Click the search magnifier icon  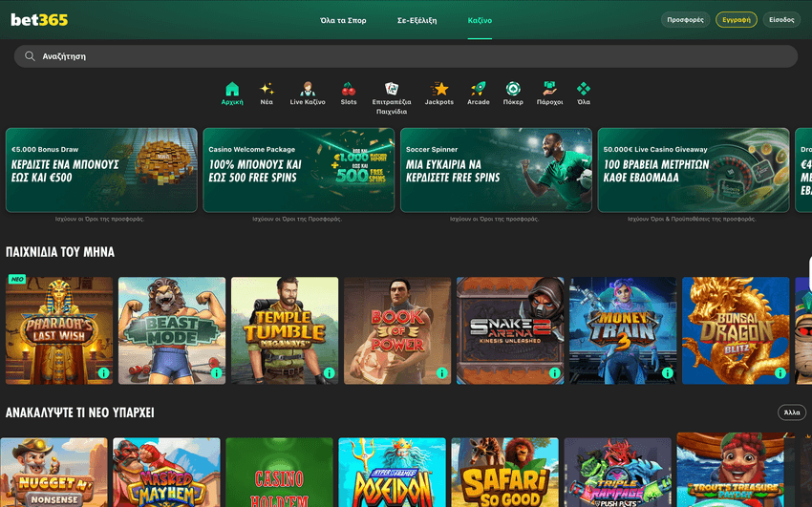(30, 56)
